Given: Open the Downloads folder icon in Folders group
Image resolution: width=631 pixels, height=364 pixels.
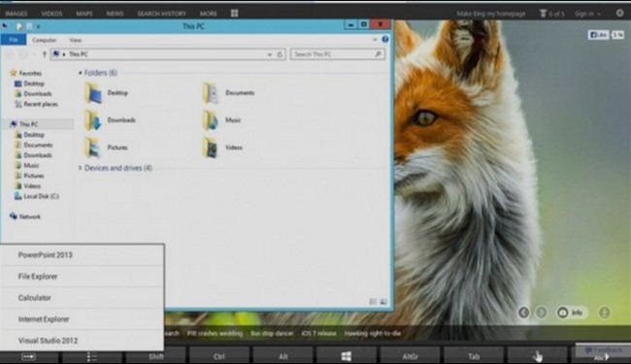Looking at the screenshot, I should [x=93, y=120].
